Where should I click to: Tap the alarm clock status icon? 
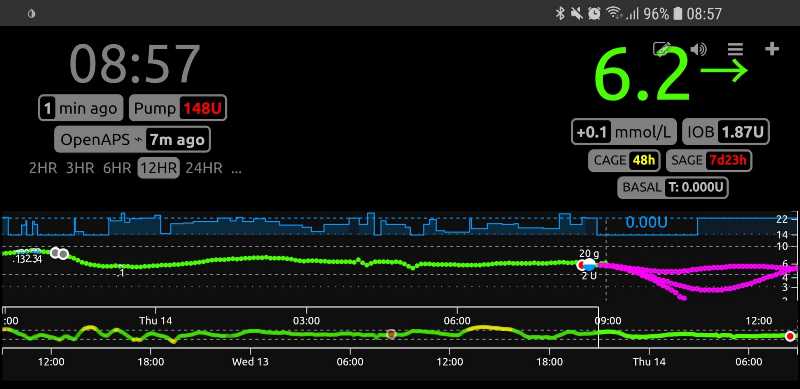pyautogui.click(x=594, y=14)
